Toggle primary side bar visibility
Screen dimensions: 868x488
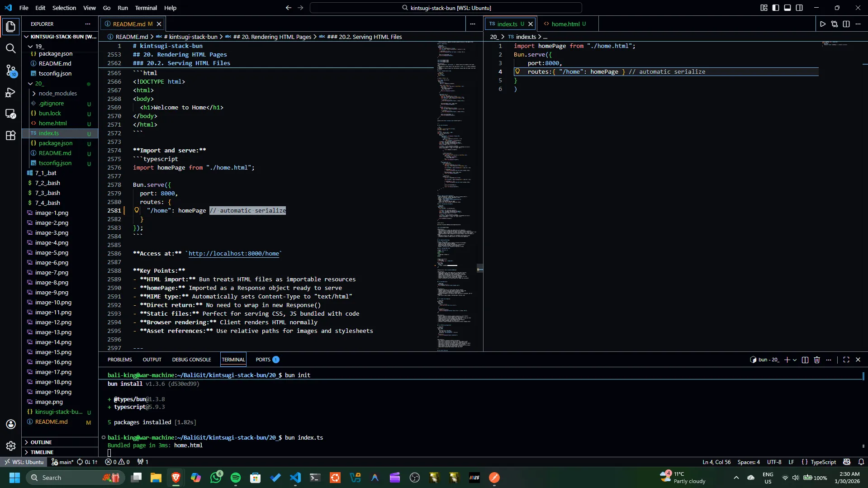(x=776, y=8)
